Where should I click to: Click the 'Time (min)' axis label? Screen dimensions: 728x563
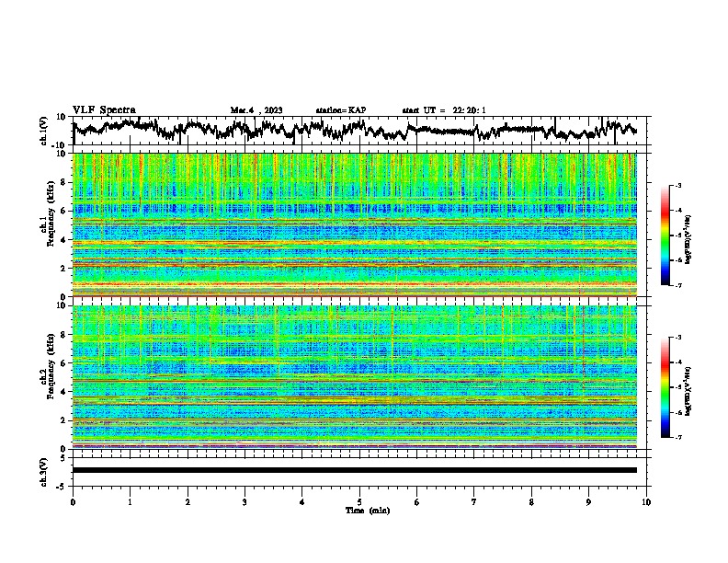pos(368,511)
